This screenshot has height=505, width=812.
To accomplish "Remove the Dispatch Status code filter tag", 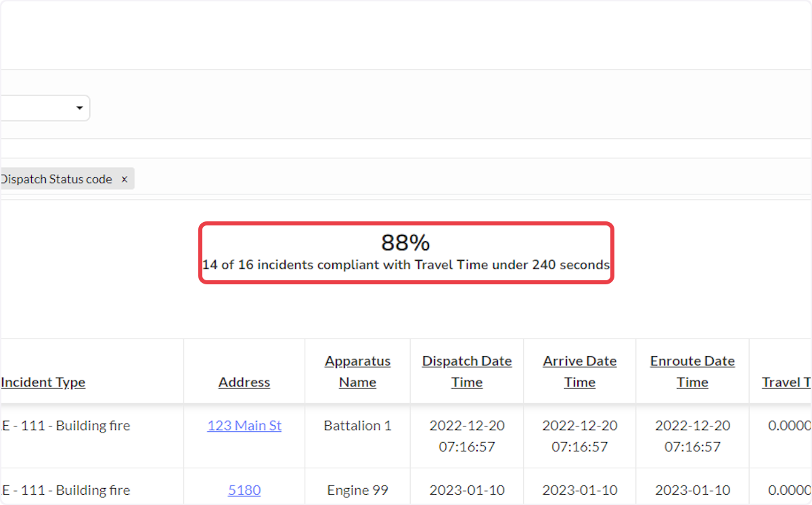I will coord(125,179).
